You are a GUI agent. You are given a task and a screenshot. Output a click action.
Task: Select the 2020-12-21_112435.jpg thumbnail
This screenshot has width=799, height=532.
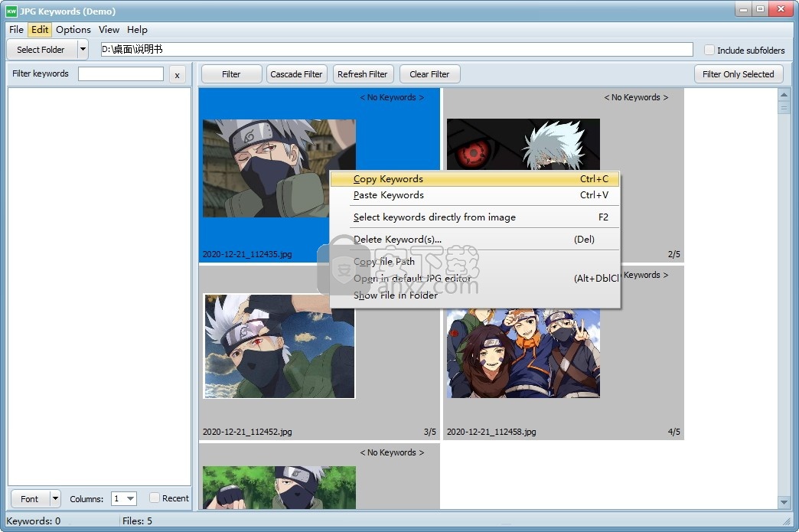279,168
